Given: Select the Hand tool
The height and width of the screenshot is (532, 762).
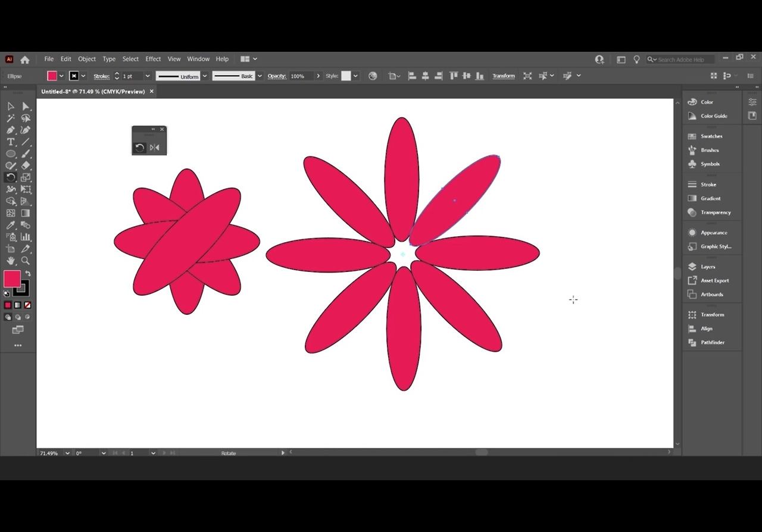Looking at the screenshot, I should [x=11, y=261].
